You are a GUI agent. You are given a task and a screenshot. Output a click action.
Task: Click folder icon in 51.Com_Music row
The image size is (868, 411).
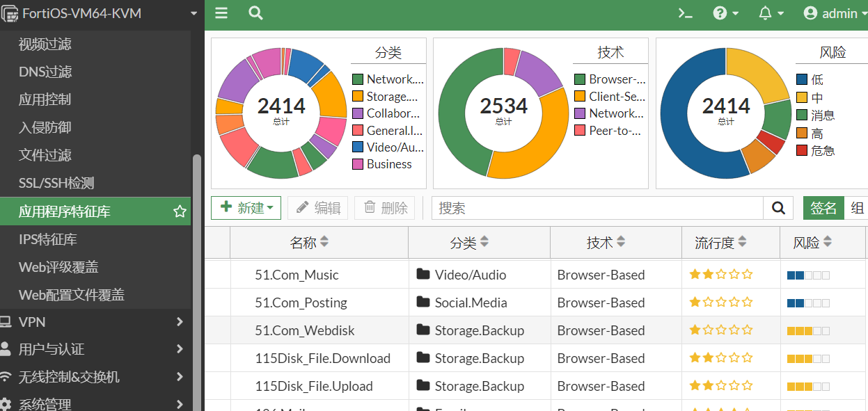[x=423, y=275]
